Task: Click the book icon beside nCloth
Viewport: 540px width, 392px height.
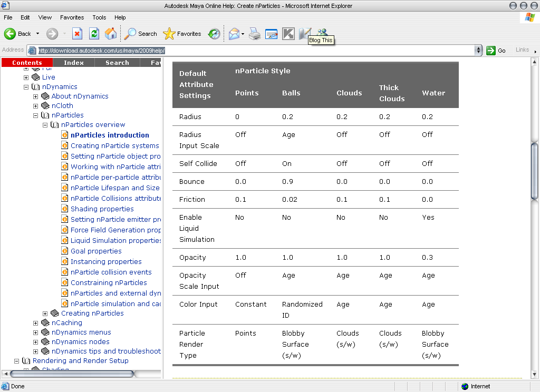Action: 45,106
